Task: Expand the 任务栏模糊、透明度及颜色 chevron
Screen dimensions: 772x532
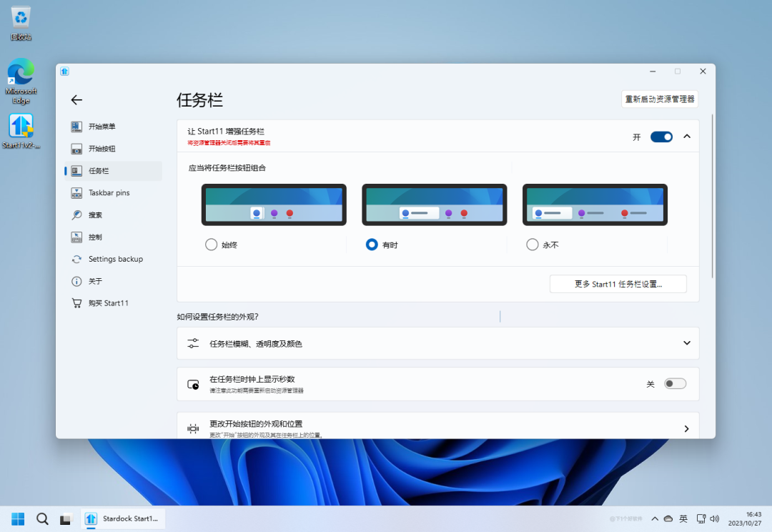Action: click(687, 343)
